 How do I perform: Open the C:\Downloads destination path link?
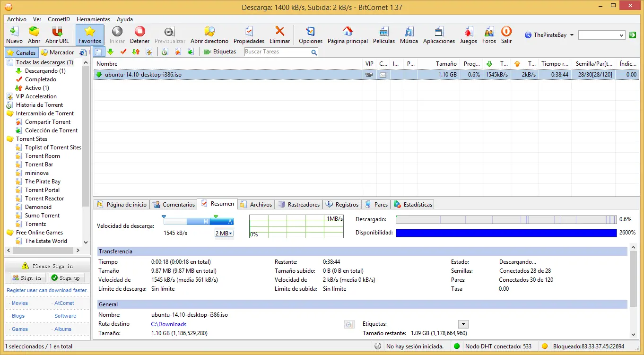(x=169, y=324)
